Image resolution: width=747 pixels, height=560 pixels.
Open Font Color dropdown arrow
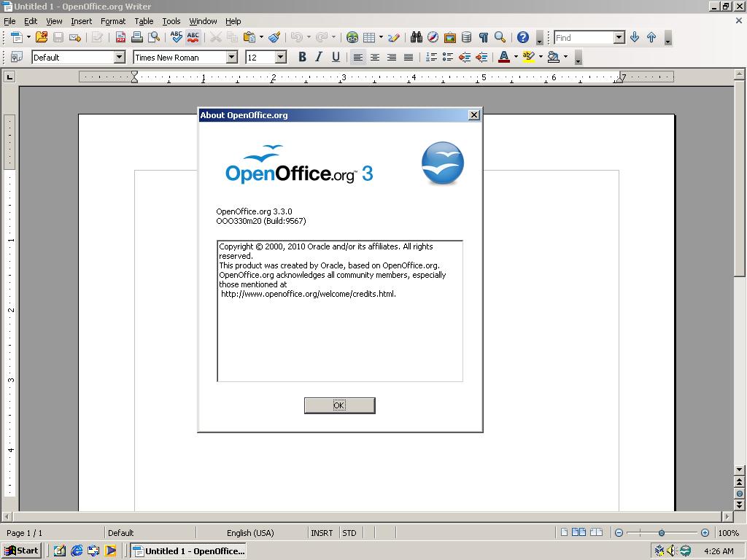pos(516,57)
